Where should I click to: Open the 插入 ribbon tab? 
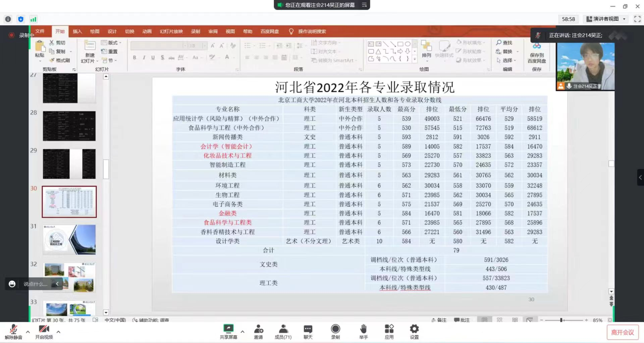[x=77, y=32]
